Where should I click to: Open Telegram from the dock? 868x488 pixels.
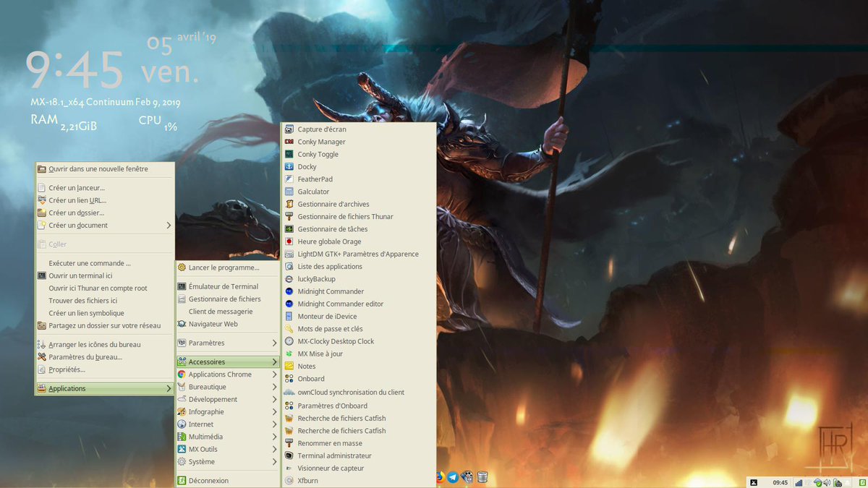tap(453, 476)
